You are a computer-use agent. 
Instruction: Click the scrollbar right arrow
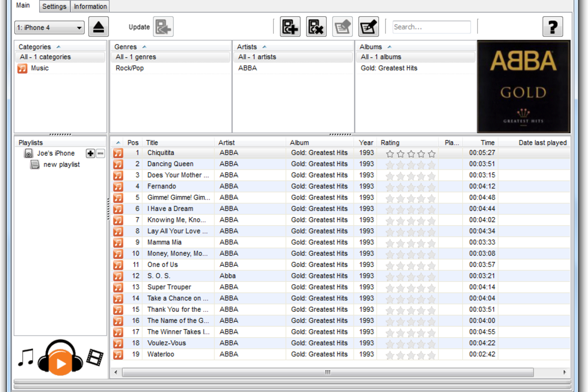tap(564, 372)
